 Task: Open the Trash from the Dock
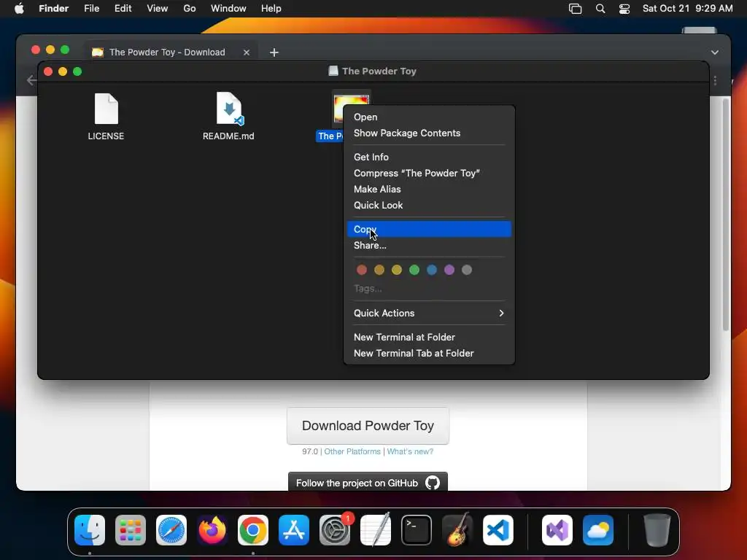[657, 530]
